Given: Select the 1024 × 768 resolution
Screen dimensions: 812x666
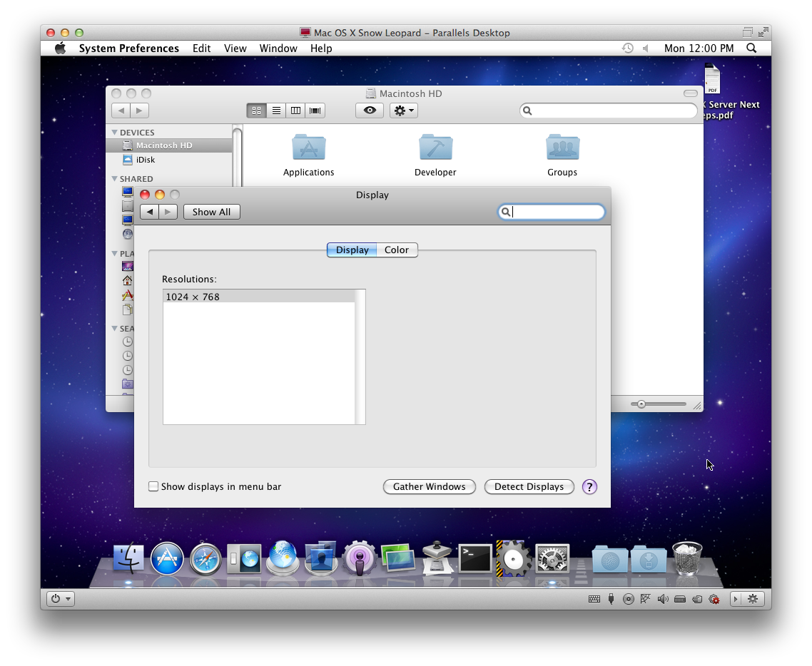Looking at the screenshot, I should point(259,297).
